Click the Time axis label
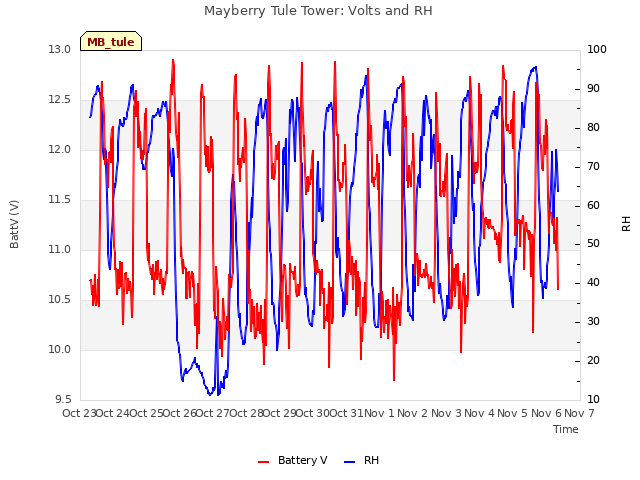 (x=566, y=429)
